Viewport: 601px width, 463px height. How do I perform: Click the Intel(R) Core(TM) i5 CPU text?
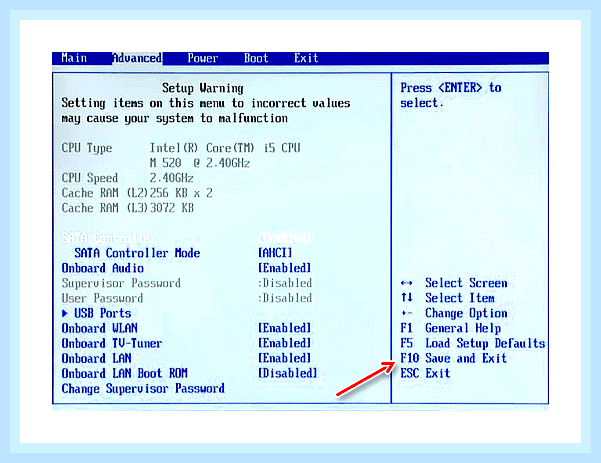tap(225, 148)
